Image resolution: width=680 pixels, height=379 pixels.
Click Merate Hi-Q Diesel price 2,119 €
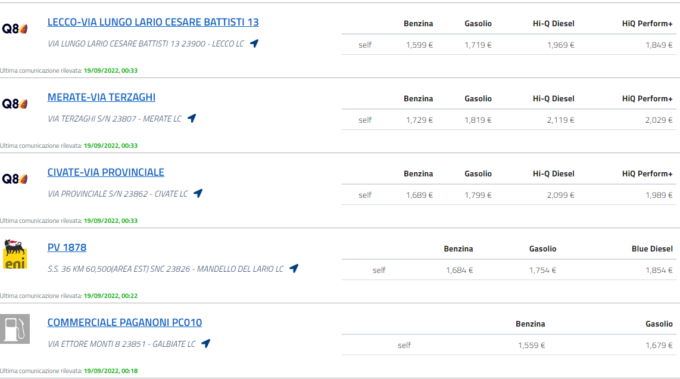point(560,120)
